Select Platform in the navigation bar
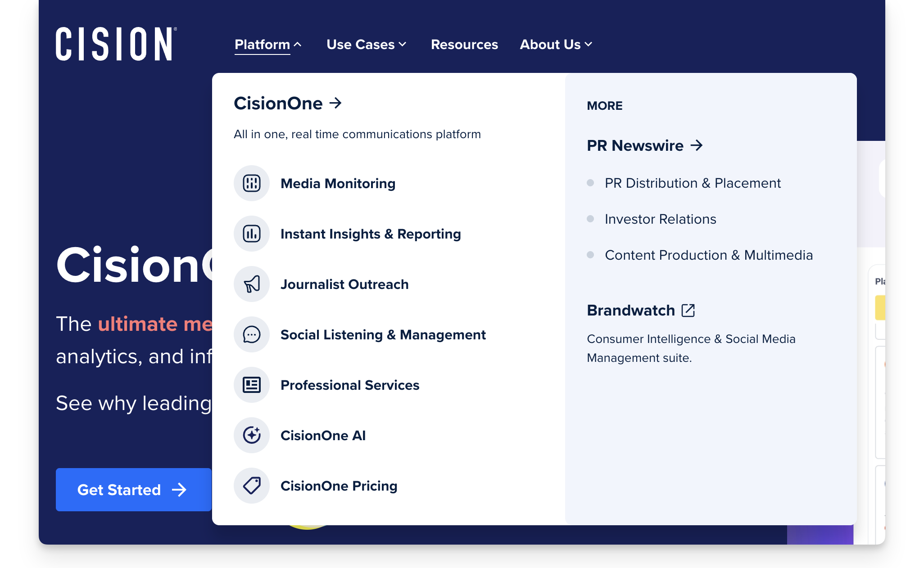Viewport: 924px width, 568px height. pyautogui.click(x=262, y=45)
